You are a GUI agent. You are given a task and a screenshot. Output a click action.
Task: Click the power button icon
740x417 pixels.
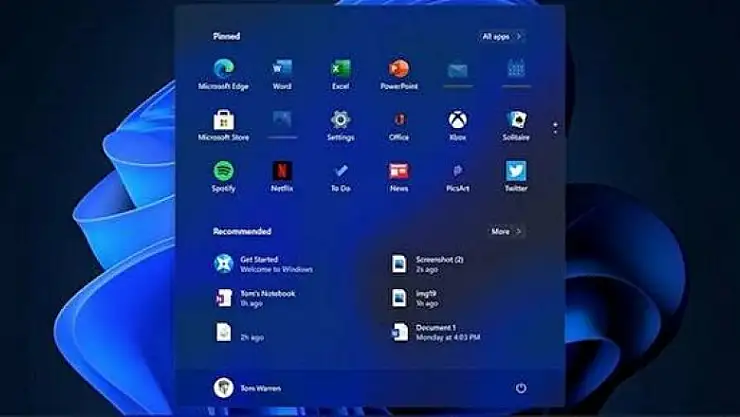click(x=521, y=388)
